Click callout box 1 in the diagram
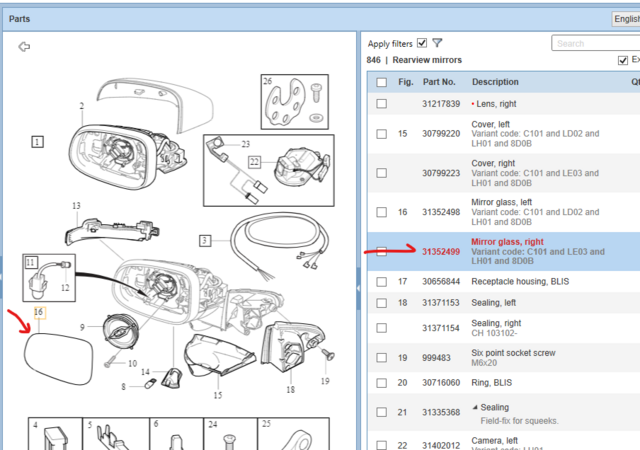 pos(37,142)
